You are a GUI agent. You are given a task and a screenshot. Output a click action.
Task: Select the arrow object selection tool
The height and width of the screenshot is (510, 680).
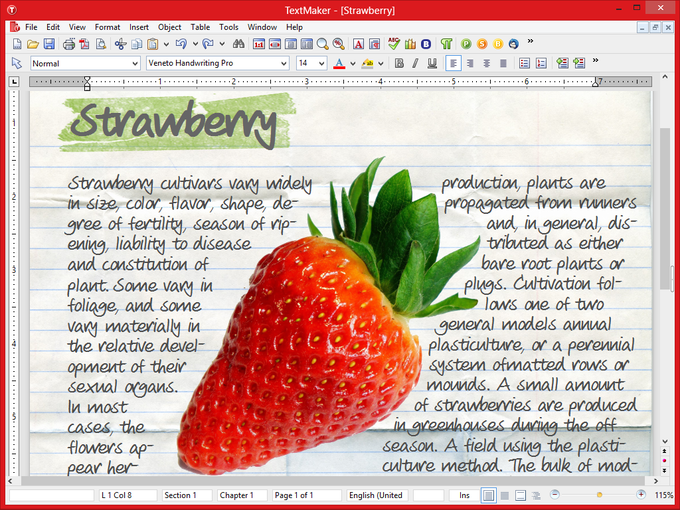point(17,63)
